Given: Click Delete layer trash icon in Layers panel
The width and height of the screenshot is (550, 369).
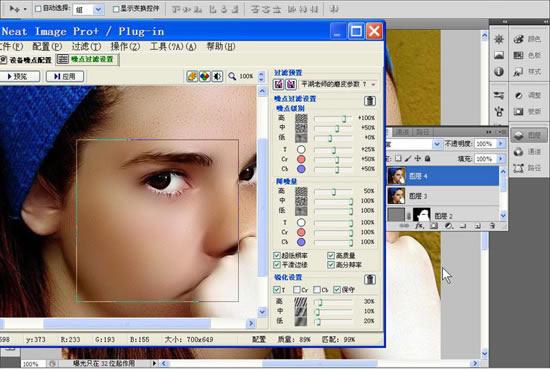Looking at the screenshot, I should (492, 226).
